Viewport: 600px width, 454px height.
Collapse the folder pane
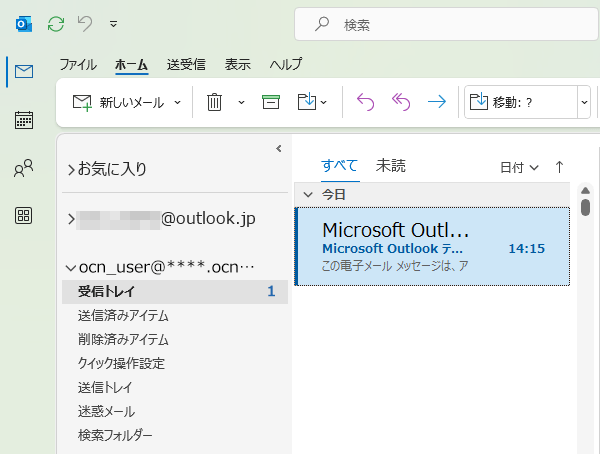coord(279,149)
